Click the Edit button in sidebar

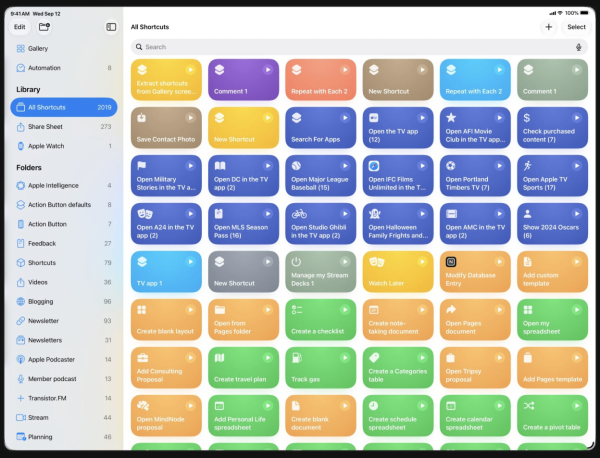(x=20, y=27)
